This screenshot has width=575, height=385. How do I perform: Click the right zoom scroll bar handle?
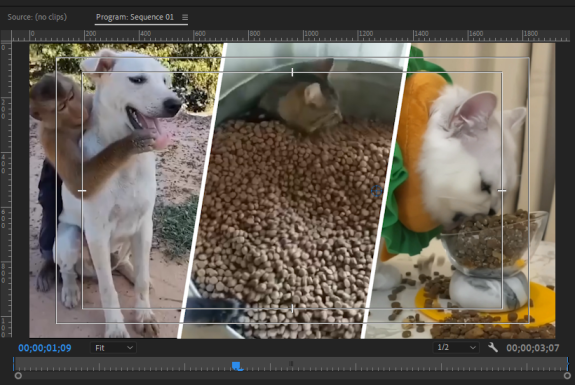point(567,375)
